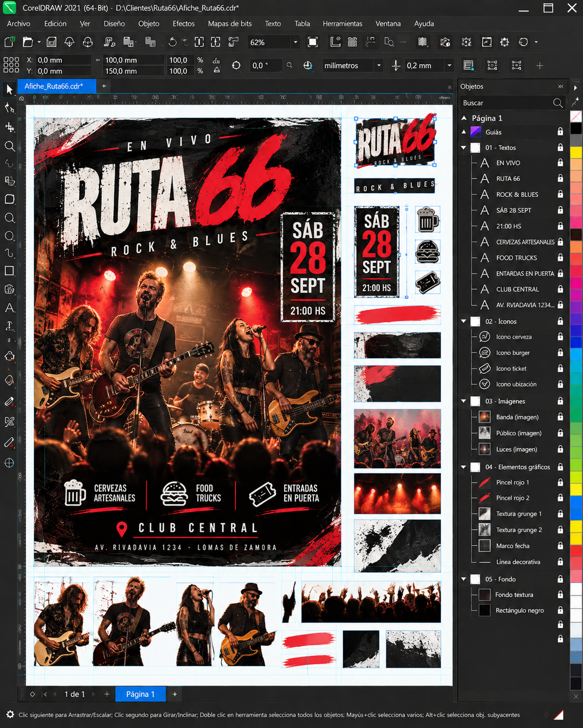The height and width of the screenshot is (728, 583).
Task: Click the search magnifier in Objetos
Action: 558,103
